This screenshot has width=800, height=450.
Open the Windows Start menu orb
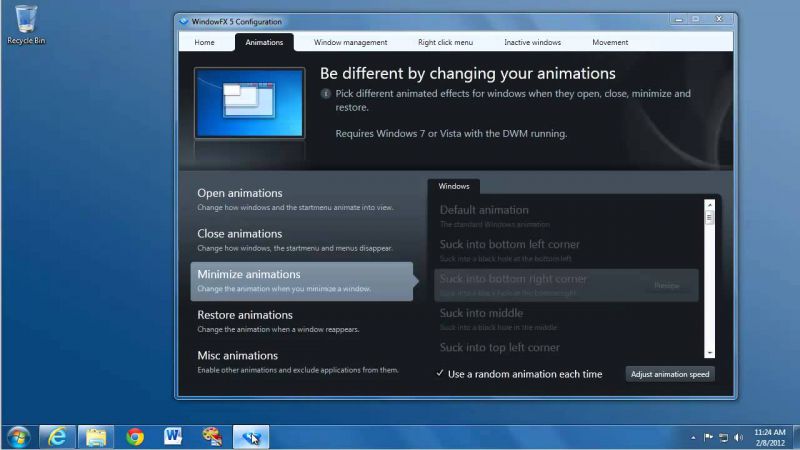coord(18,437)
